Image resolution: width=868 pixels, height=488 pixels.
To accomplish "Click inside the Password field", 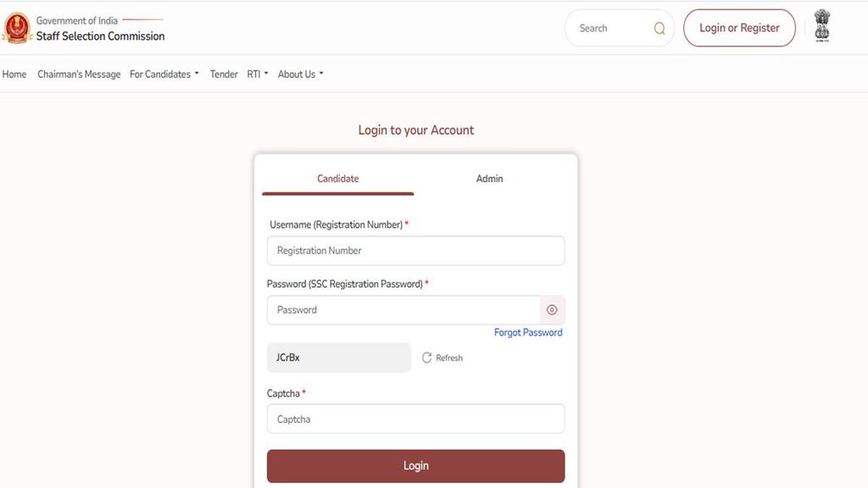I will pos(403,310).
